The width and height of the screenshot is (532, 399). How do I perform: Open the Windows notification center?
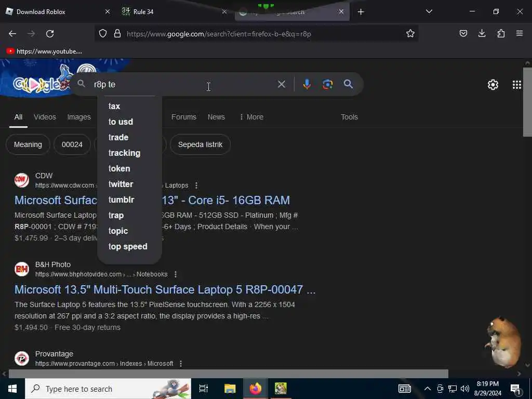tap(516, 389)
